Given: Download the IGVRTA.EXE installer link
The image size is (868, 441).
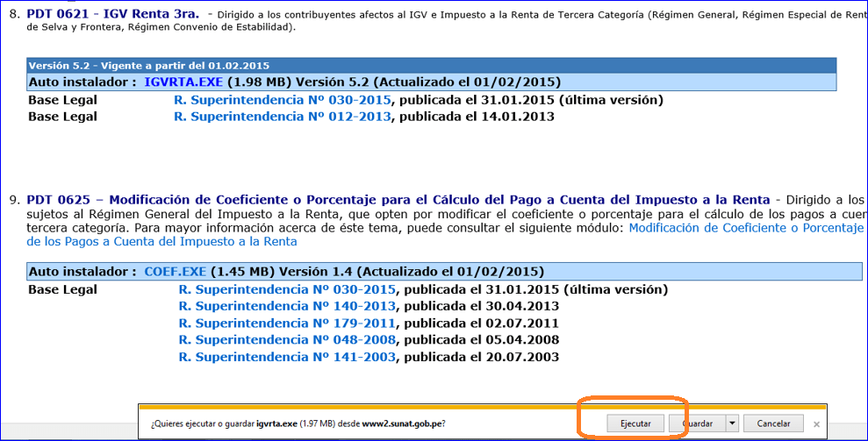Looking at the screenshot, I should 183,82.
